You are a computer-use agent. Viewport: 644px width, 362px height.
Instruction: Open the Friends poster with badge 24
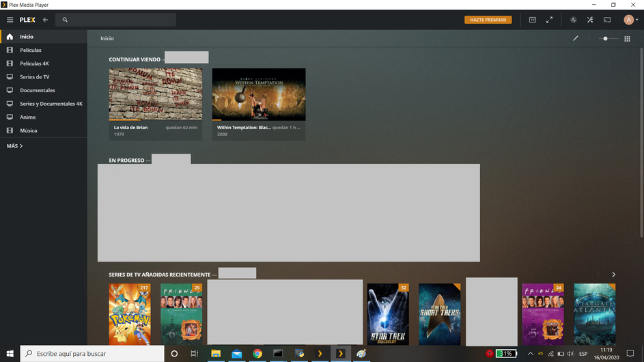coord(543,314)
